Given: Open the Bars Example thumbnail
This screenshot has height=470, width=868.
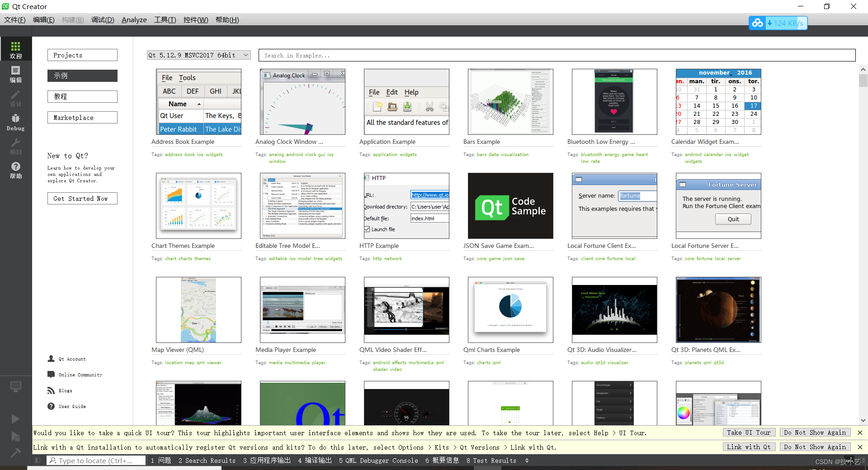Looking at the screenshot, I should pos(510,102).
